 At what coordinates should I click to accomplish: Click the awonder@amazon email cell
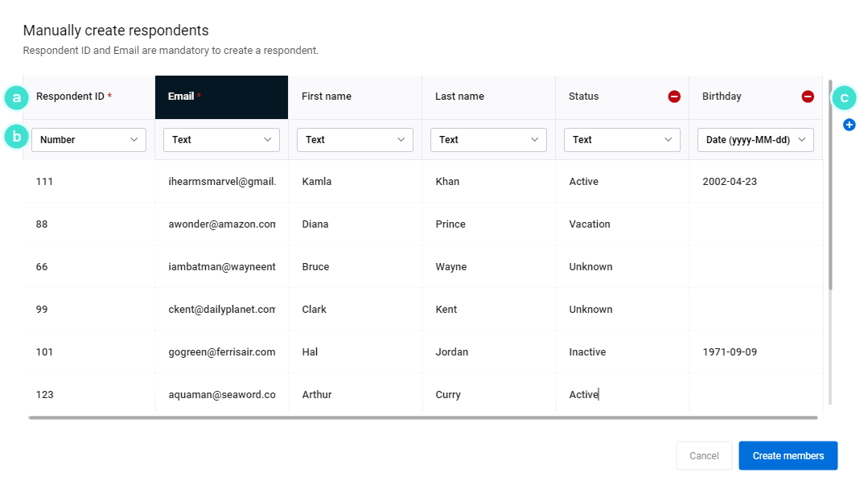pyautogui.click(x=221, y=224)
